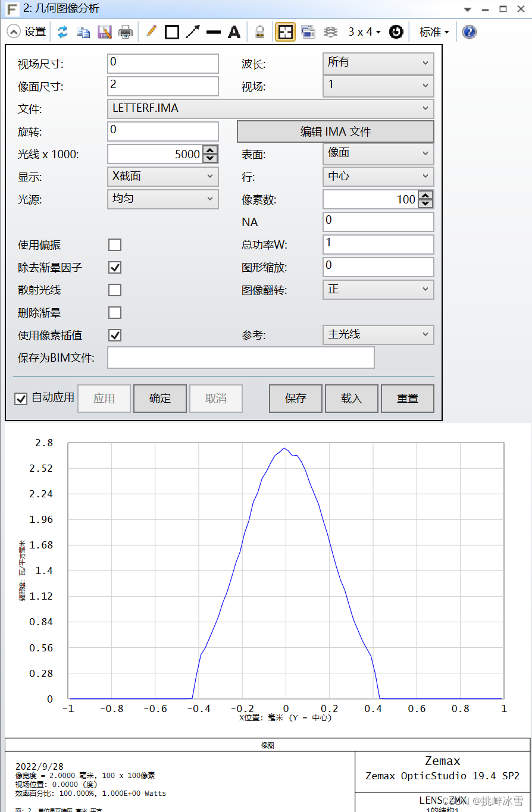Add a text annotation with the A tool
This screenshot has height=812, width=532.
234,32
